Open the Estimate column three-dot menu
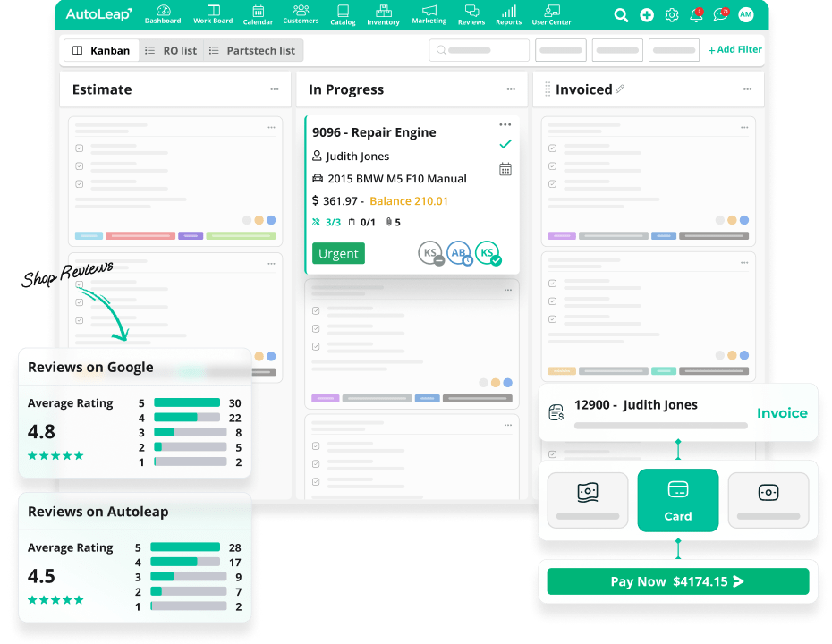This screenshot has width=832, height=644. 275,89
